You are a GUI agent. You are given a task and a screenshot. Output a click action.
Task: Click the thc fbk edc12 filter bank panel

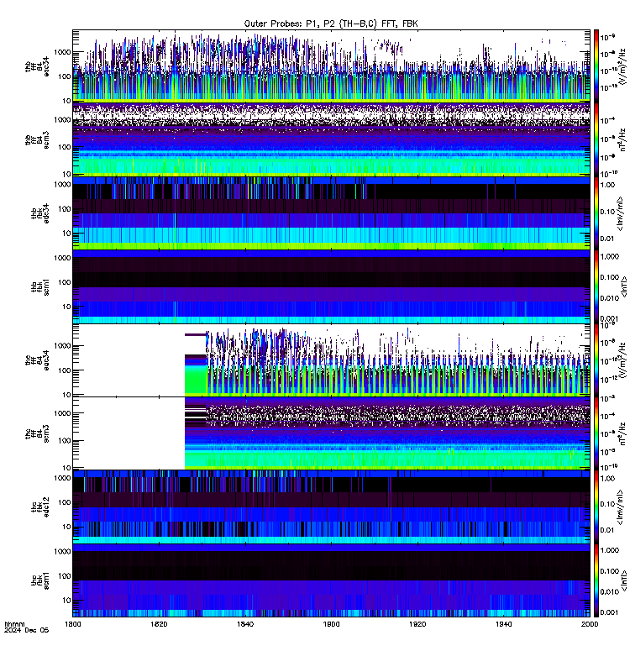(331, 507)
